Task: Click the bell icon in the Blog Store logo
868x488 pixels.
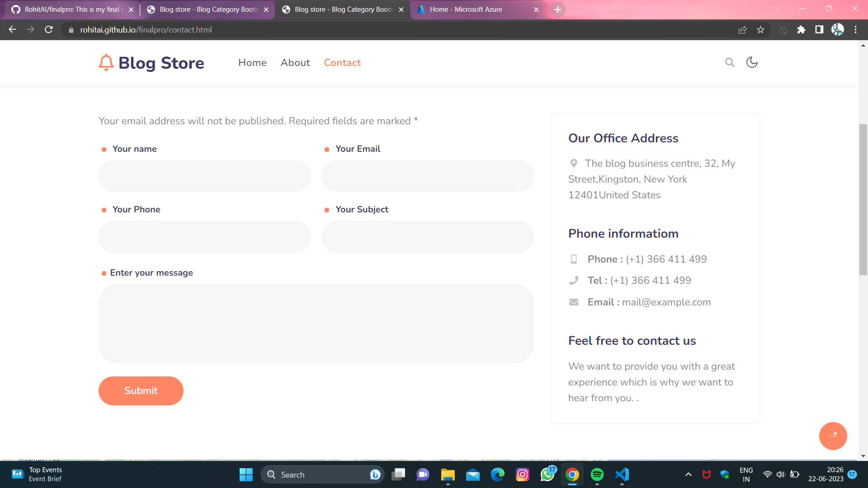Action: pyautogui.click(x=106, y=62)
